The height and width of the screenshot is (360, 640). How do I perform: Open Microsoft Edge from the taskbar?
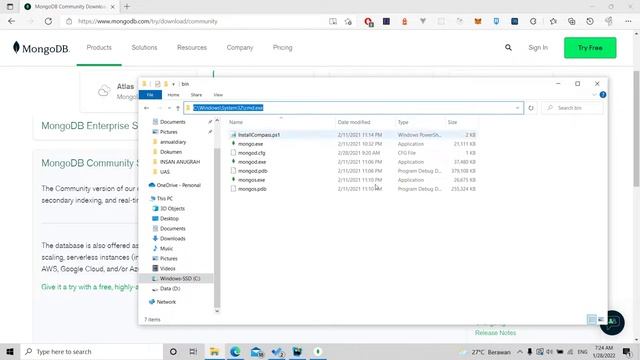pos(235,351)
